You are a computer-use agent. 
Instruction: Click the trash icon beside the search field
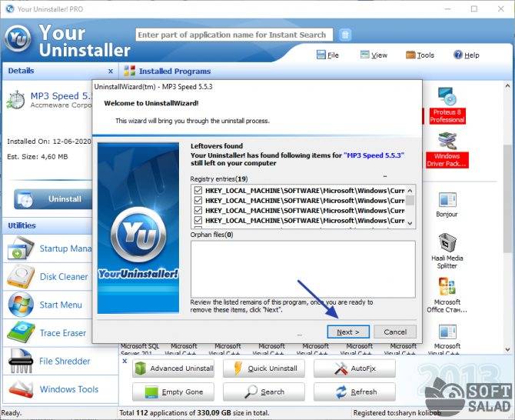pos(345,35)
